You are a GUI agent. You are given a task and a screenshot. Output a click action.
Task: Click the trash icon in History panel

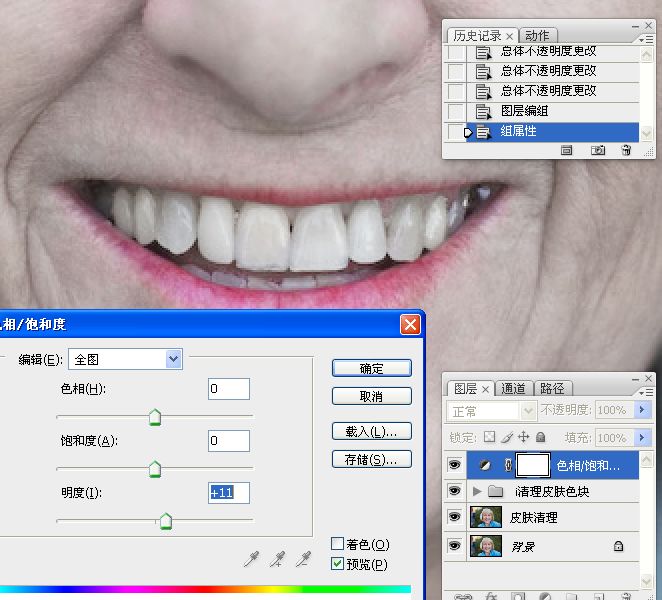coord(626,150)
